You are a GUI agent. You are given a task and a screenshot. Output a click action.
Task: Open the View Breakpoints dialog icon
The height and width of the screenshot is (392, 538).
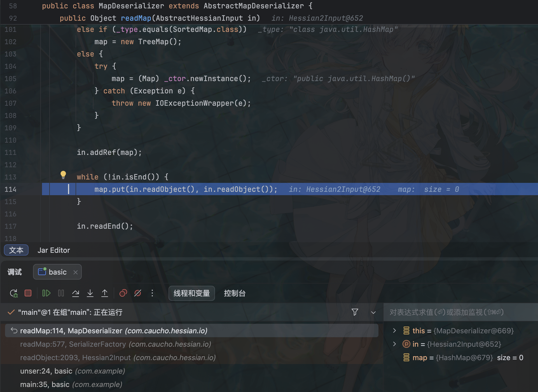(123, 293)
